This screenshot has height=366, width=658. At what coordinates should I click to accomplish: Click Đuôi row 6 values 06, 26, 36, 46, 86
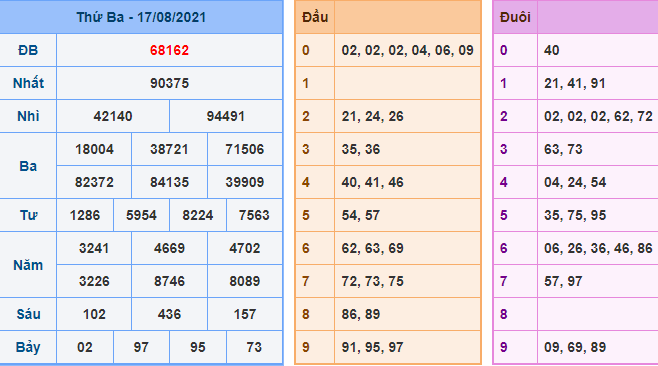click(598, 248)
